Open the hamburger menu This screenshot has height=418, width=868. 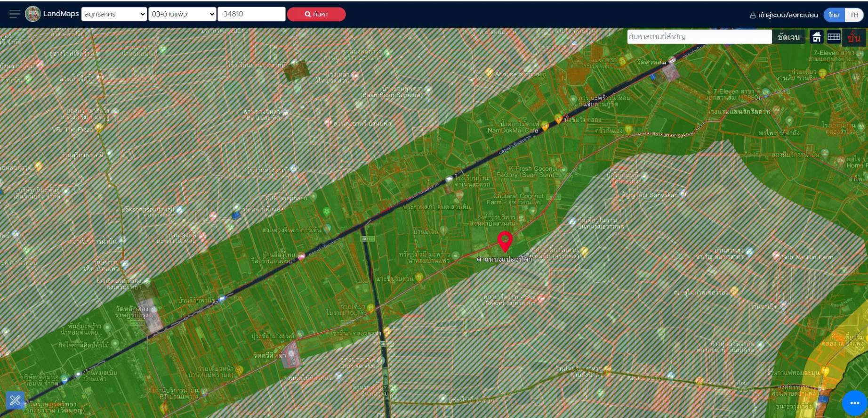click(15, 14)
